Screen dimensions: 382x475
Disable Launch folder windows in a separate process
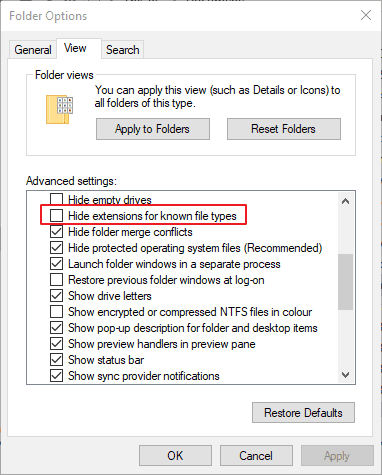click(x=56, y=263)
